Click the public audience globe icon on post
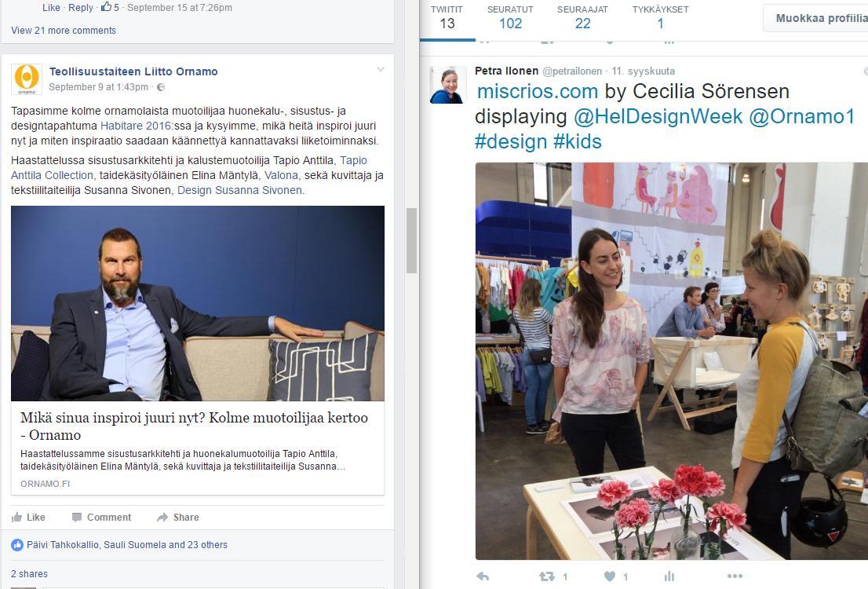 (161, 87)
